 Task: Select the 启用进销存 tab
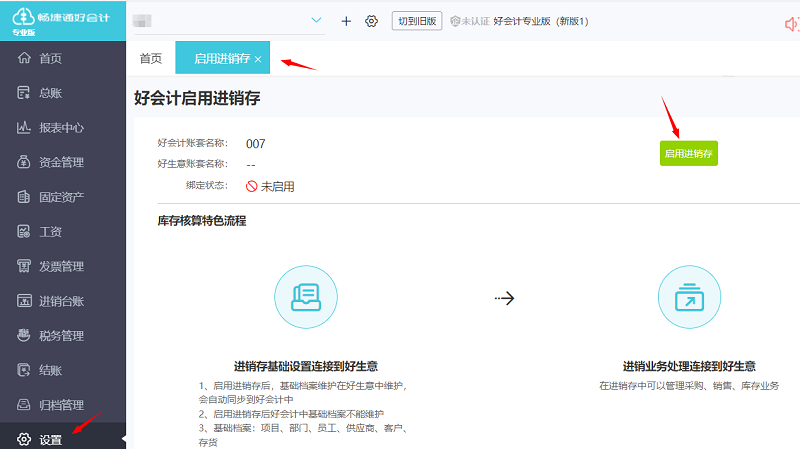(221, 58)
